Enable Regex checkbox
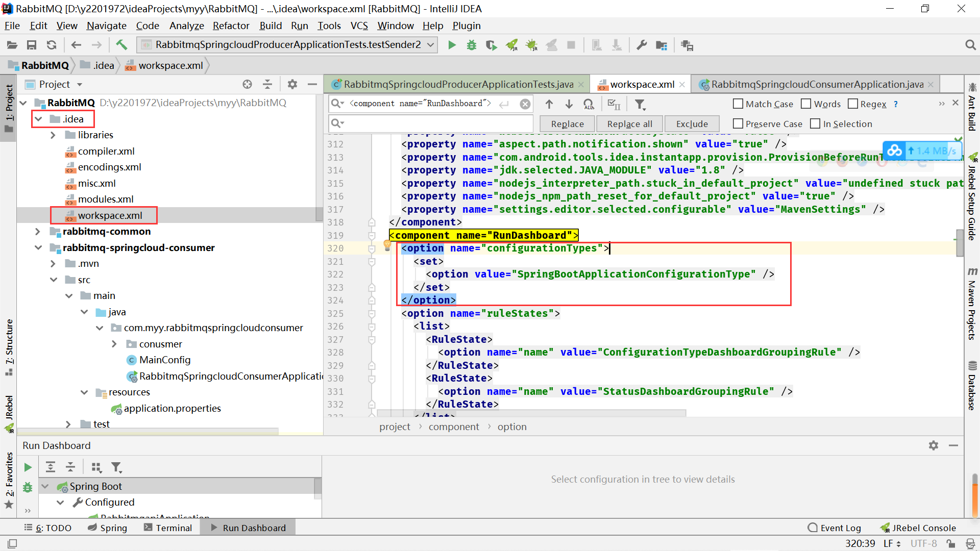The image size is (980, 551). [x=852, y=104]
